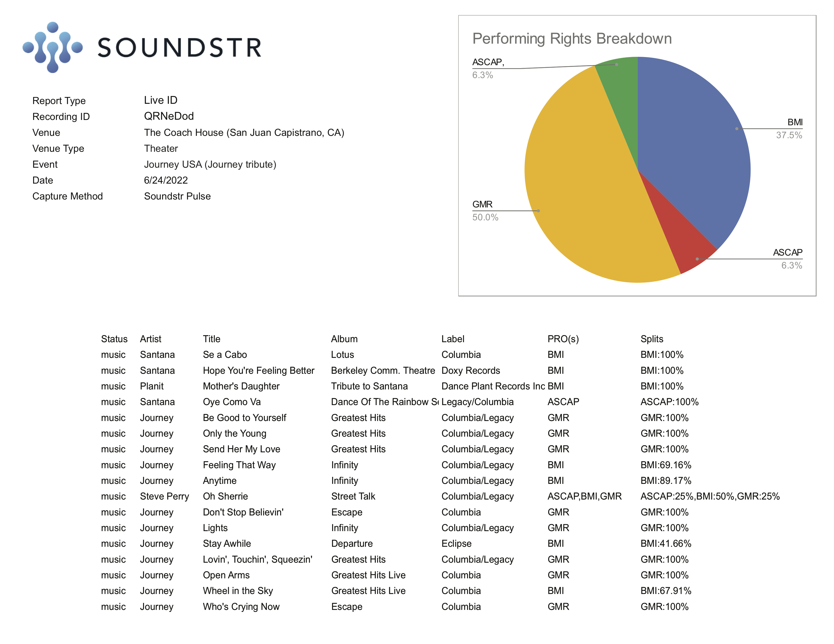Click the album Berkeley Comm. Theatre
Image resolution: width=834 pixels, height=644 pixels.
pos(383,370)
